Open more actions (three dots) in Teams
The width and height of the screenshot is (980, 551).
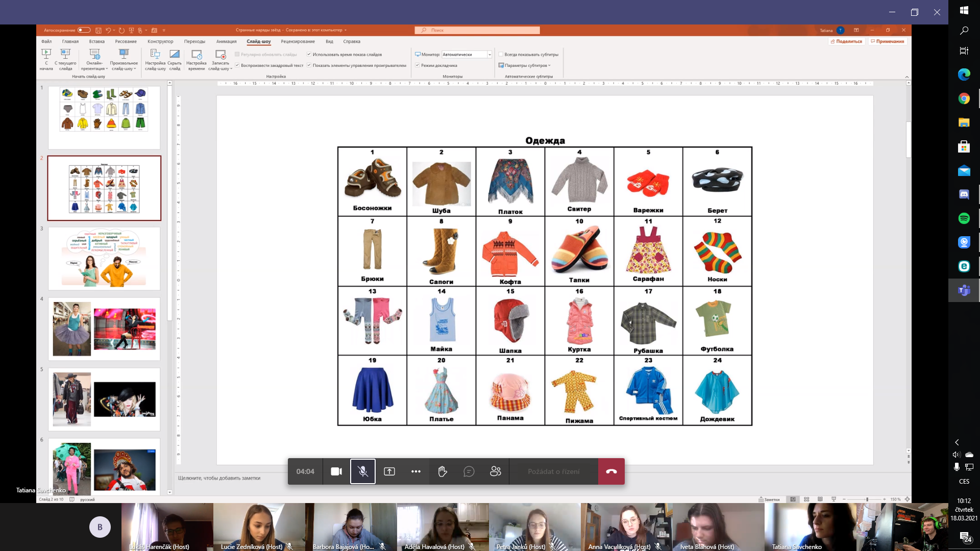point(416,471)
